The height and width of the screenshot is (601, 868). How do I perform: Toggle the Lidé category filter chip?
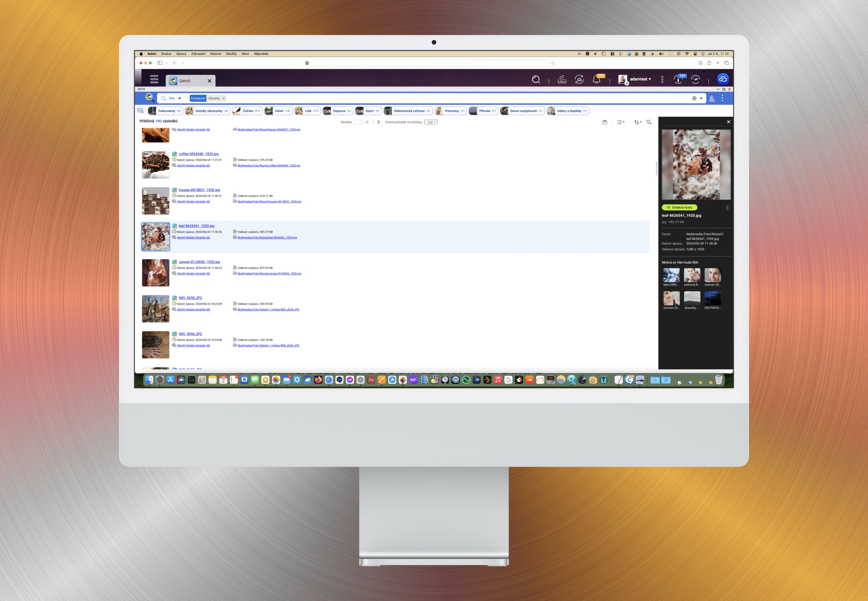pyautogui.click(x=308, y=111)
